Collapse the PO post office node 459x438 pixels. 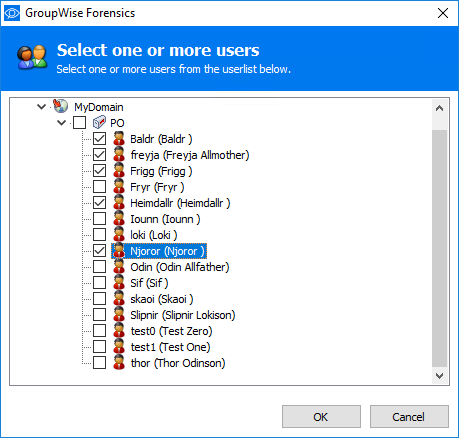pyautogui.click(x=61, y=123)
